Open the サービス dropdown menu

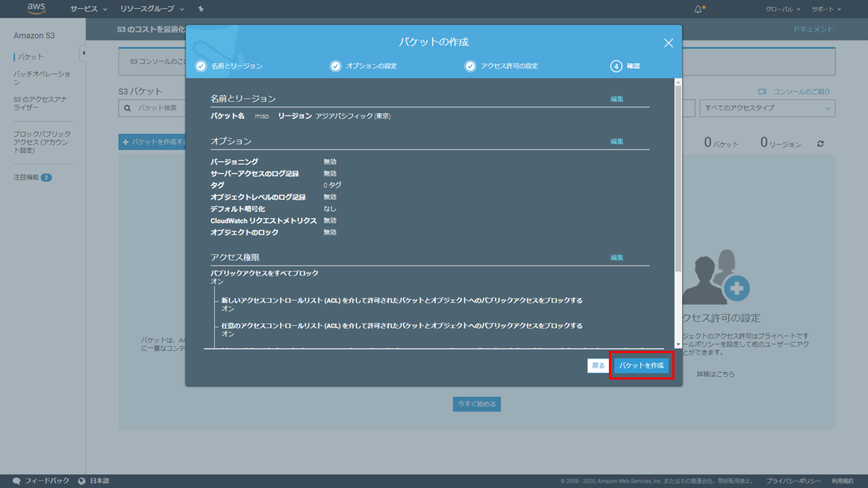(x=88, y=9)
